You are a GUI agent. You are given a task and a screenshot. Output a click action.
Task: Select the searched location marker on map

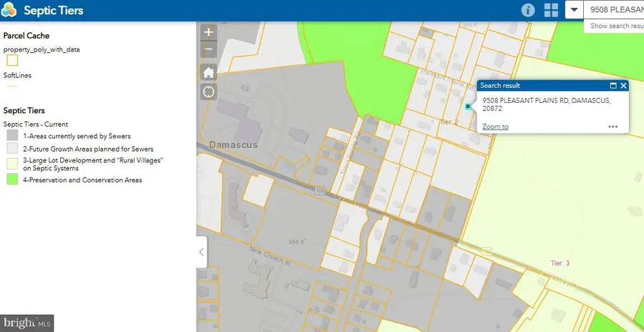point(468,107)
